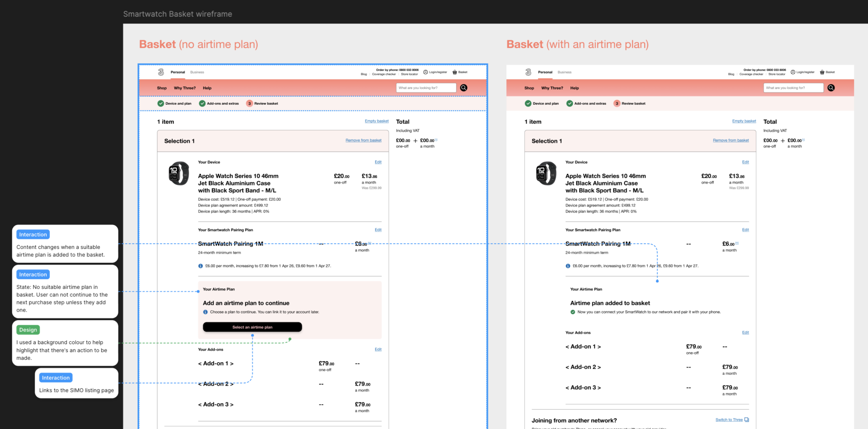Click the basket icon in the with-airtime-plan header
This screenshot has width=868, height=429.
point(822,72)
